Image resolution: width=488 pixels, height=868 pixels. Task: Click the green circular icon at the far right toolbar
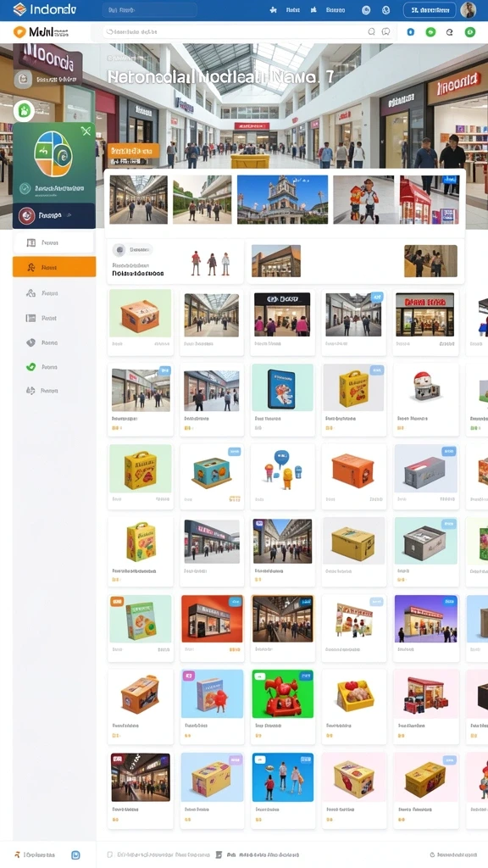tap(469, 32)
